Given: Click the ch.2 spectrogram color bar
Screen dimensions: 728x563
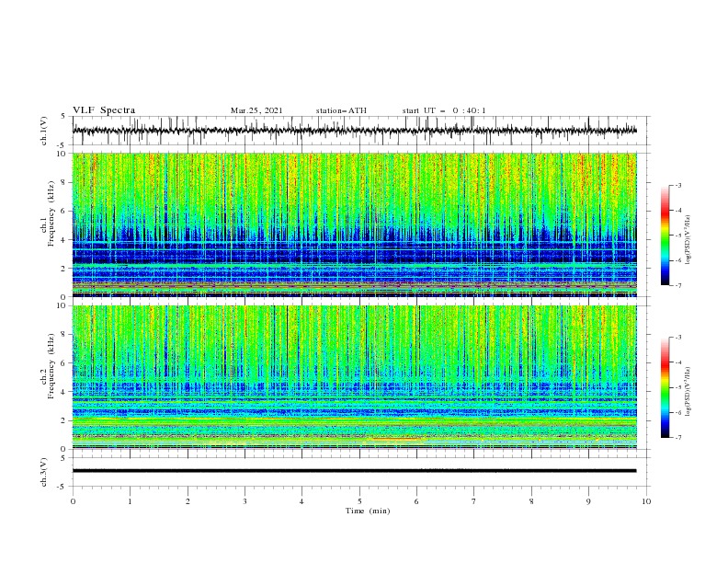Looking at the screenshot, I should click(x=665, y=387).
